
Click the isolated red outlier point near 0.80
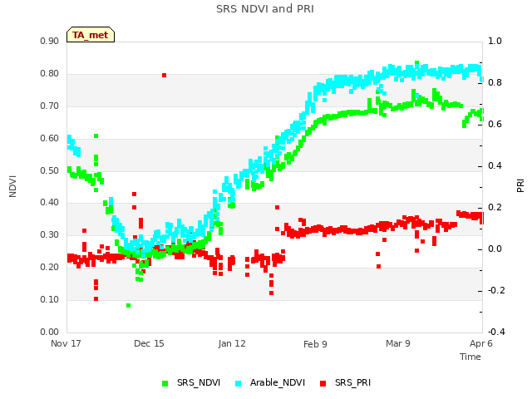[x=165, y=76]
